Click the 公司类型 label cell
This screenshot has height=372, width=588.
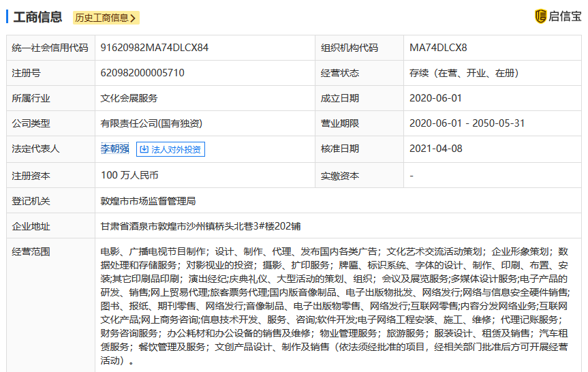click(50, 123)
